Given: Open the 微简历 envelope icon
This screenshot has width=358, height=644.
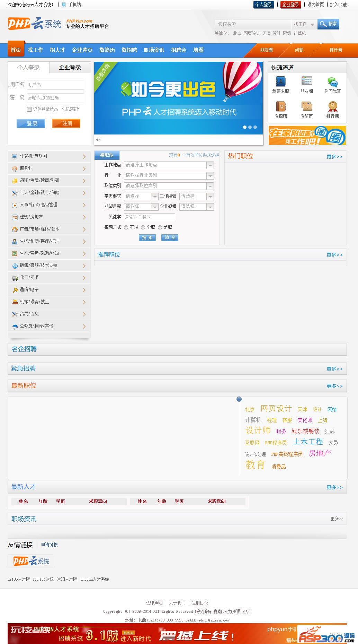Looking at the screenshot, I should [x=306, y=106].
